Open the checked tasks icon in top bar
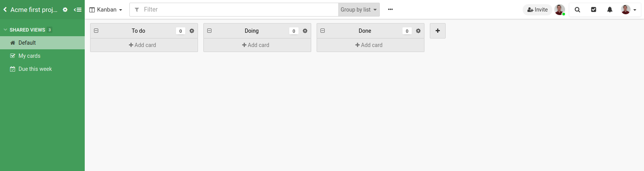Viewport: 644px width, 171px height. [x=594, y=10]
